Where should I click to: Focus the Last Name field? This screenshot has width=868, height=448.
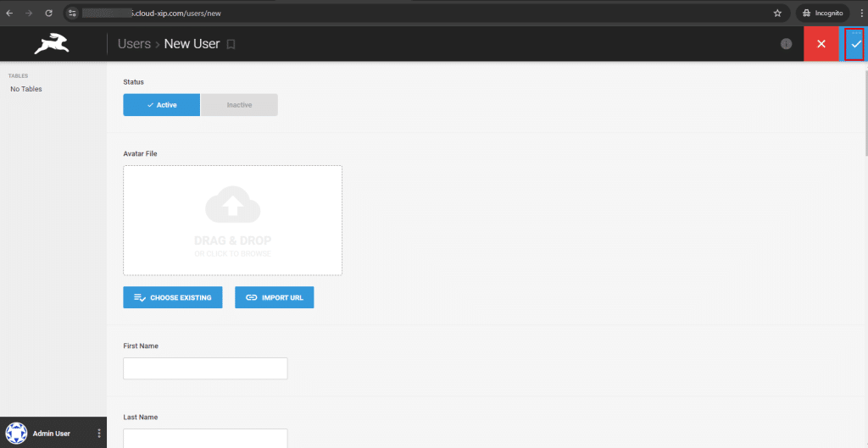(x=205, y=438)
